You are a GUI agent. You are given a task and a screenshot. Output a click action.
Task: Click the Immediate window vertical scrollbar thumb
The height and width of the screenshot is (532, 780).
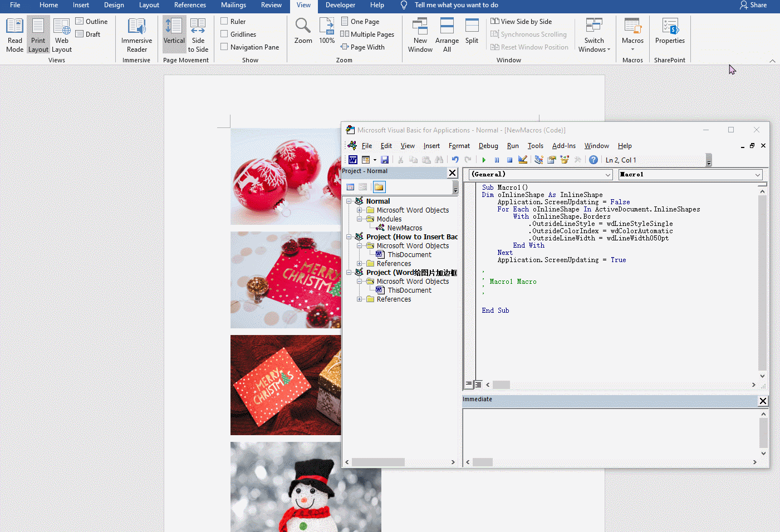(x=763, y=433)
